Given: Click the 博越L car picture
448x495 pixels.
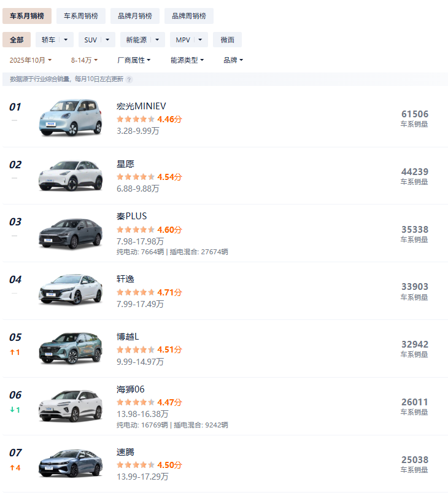Looking at the screenshot, I should pyautogui.click(x=71, y=349).
